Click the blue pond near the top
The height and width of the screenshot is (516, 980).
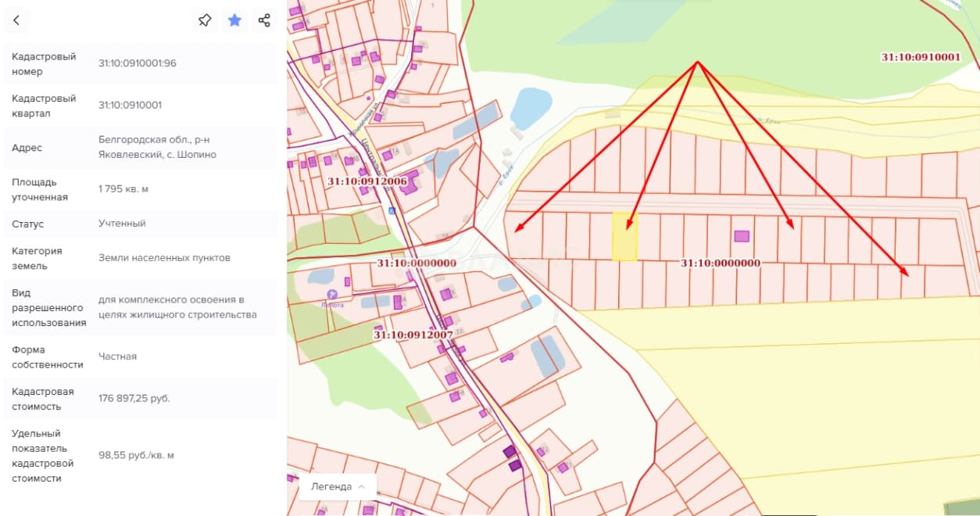point(531,107)
